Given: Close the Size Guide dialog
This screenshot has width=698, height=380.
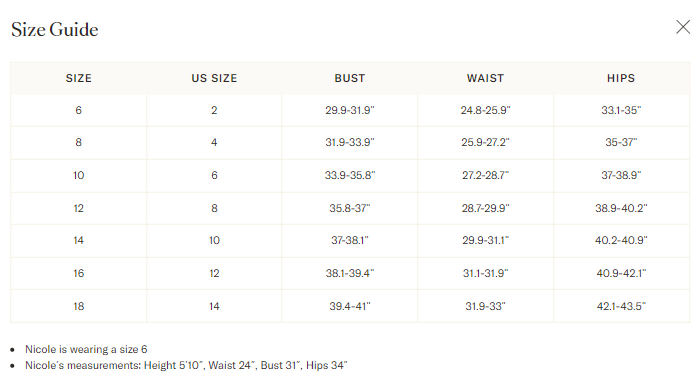Looking at the screenshot, I should click(683, 27).
